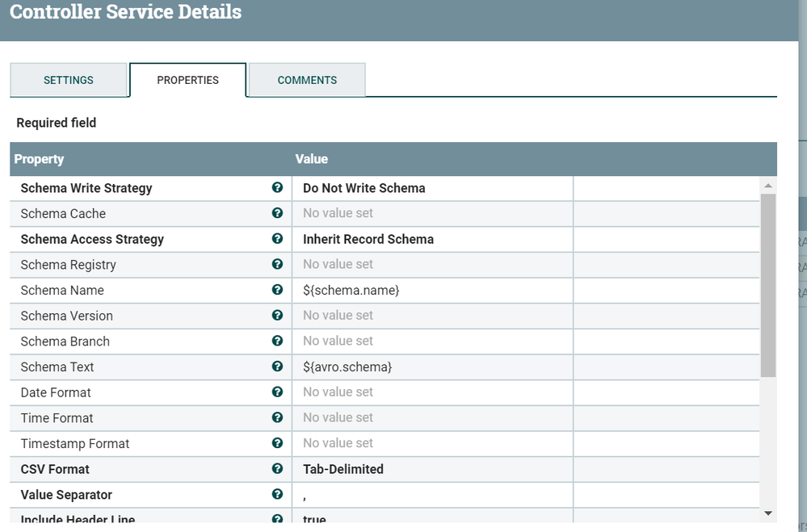Click the CSV Format help icon
Image resolution: width=807 pixels, height=532 pixels.
(278, 469)
